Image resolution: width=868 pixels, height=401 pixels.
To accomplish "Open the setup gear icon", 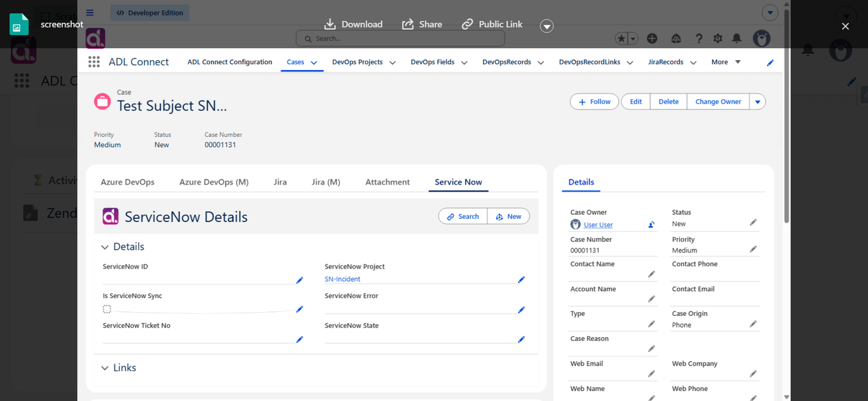I will (x=718, y=38).
